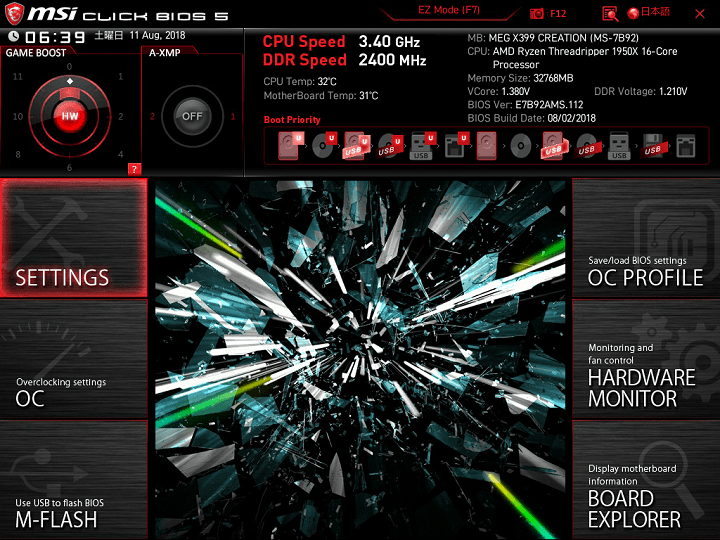
Task: Open the M-FLASH menu
Action: [x=73, y=480]
